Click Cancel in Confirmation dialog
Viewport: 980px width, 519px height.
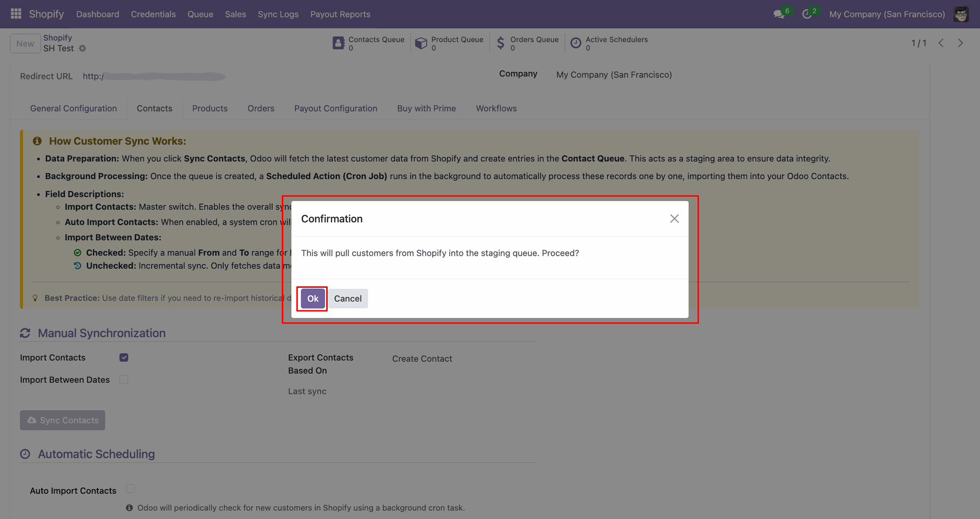348,299
